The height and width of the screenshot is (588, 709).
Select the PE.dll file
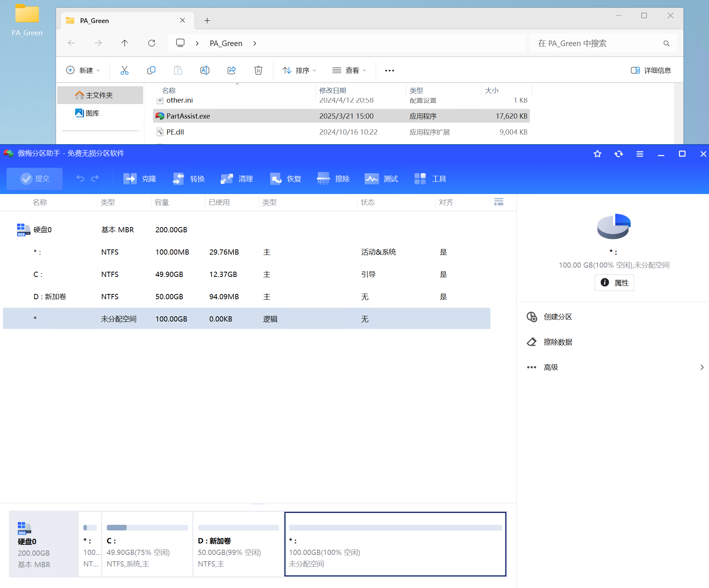coord(341,132)
